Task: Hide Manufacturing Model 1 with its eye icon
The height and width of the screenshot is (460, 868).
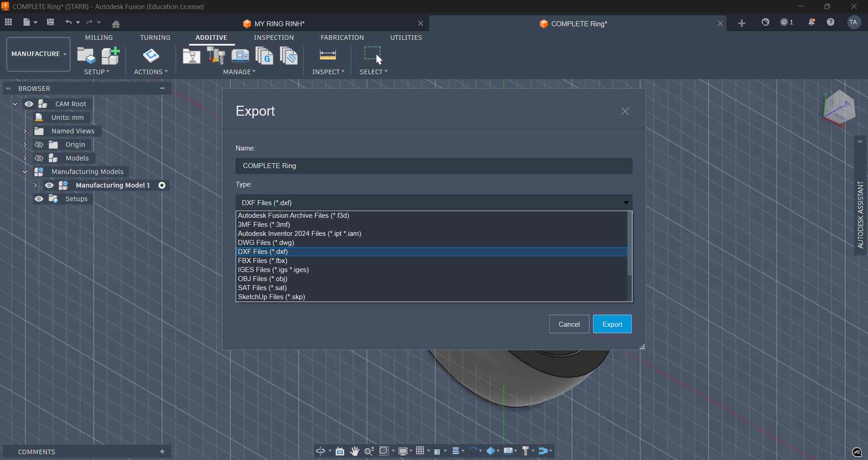Action: (49, 185)
